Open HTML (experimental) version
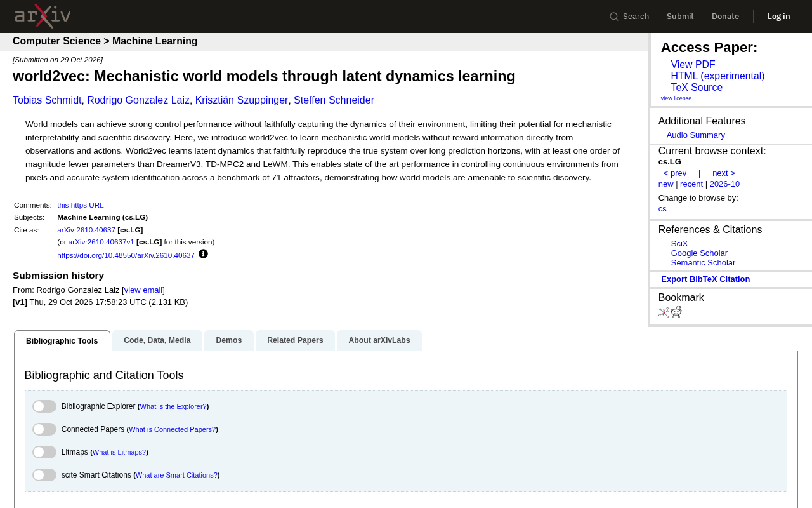 click(x=717, y=76)
